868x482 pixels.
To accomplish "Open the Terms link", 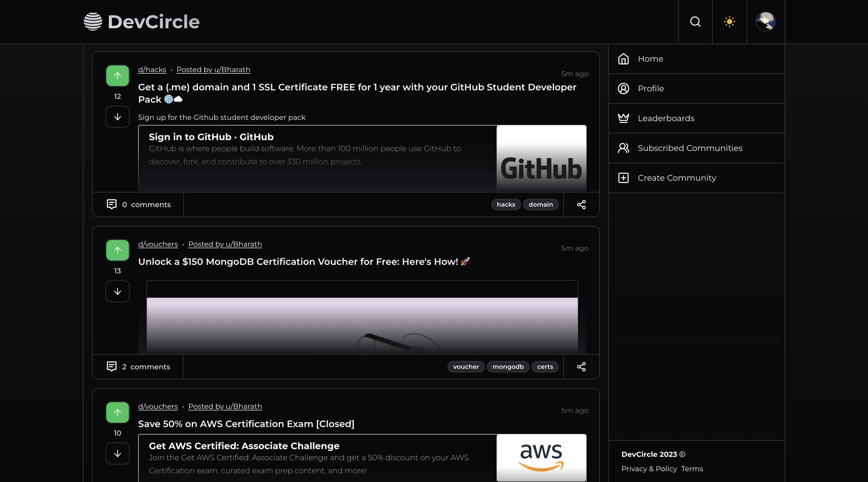I will [x=692, y=469].
